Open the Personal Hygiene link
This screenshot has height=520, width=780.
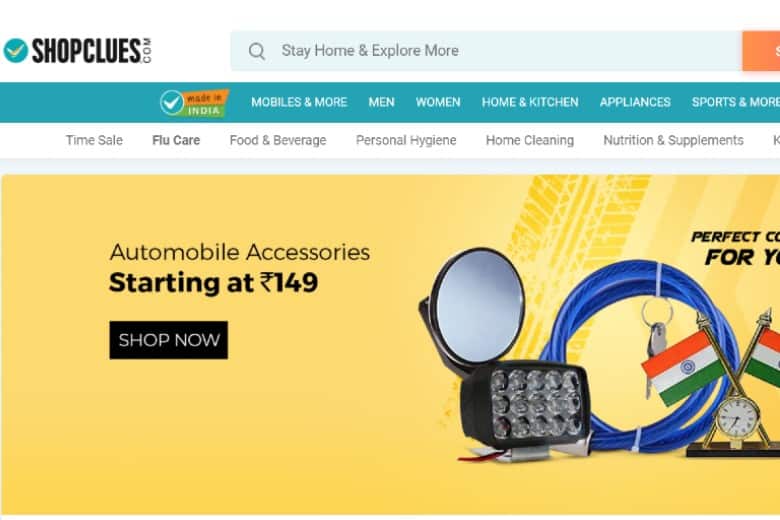pos(406,140)
